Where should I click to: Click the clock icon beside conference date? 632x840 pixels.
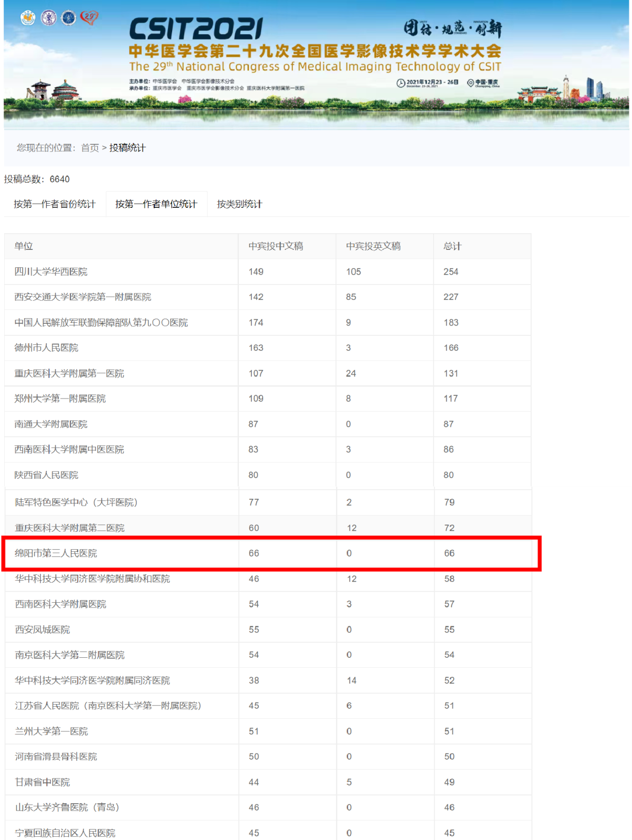(x=401, y=83)
